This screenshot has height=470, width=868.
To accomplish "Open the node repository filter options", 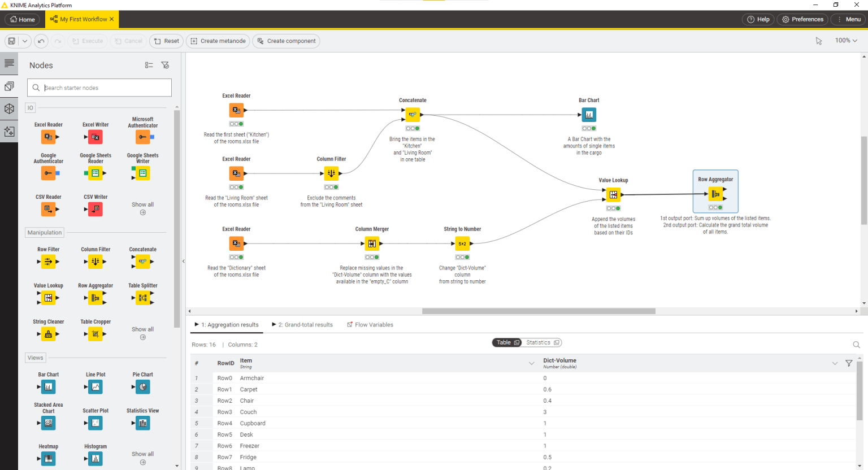I will (x=165, y=66).
